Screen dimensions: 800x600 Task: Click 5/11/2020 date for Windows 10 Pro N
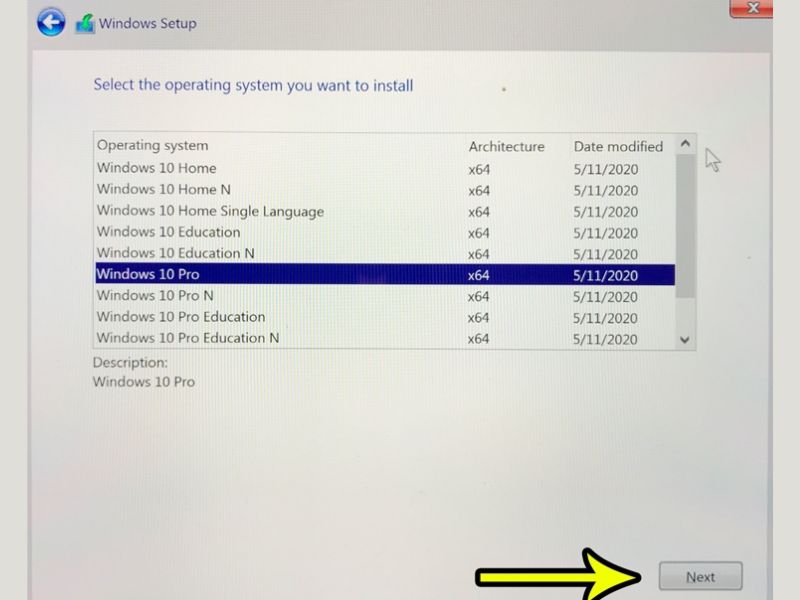pyautogui.click(x=605, y=297)
